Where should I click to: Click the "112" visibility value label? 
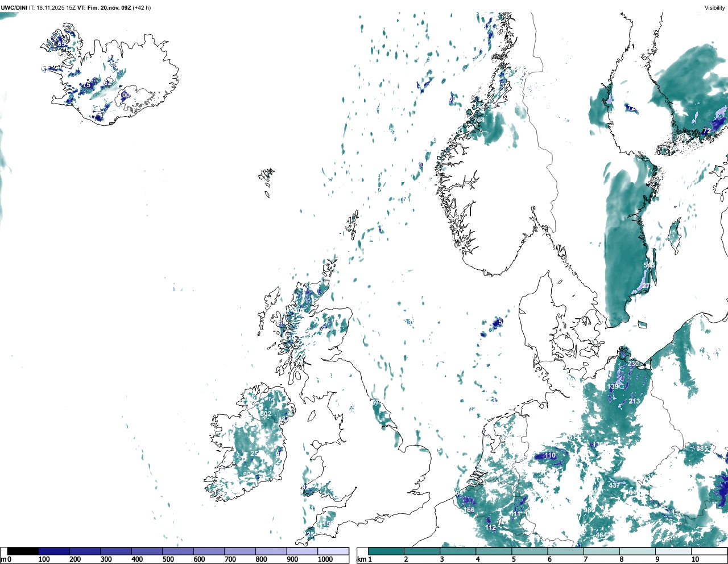point(491,529)
